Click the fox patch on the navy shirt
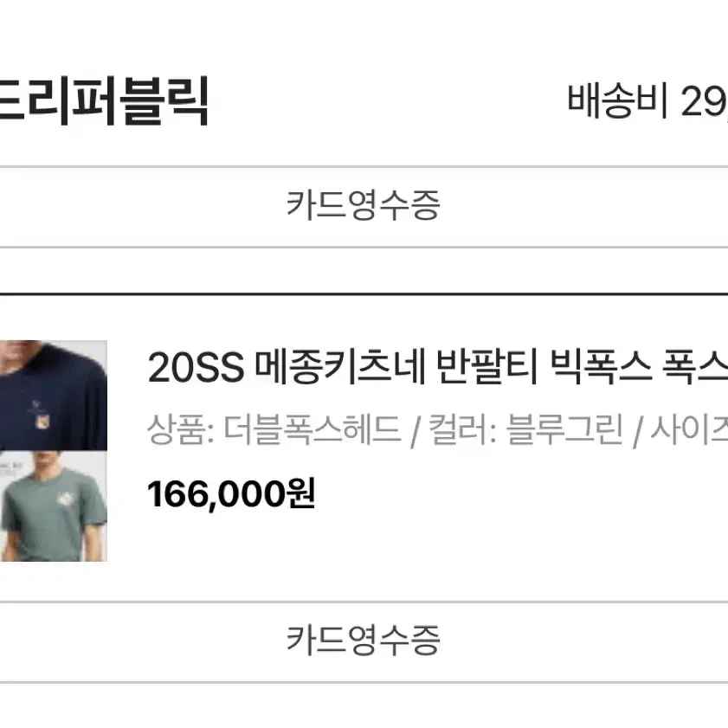The image size is (728, 728). tap(42, 421)
